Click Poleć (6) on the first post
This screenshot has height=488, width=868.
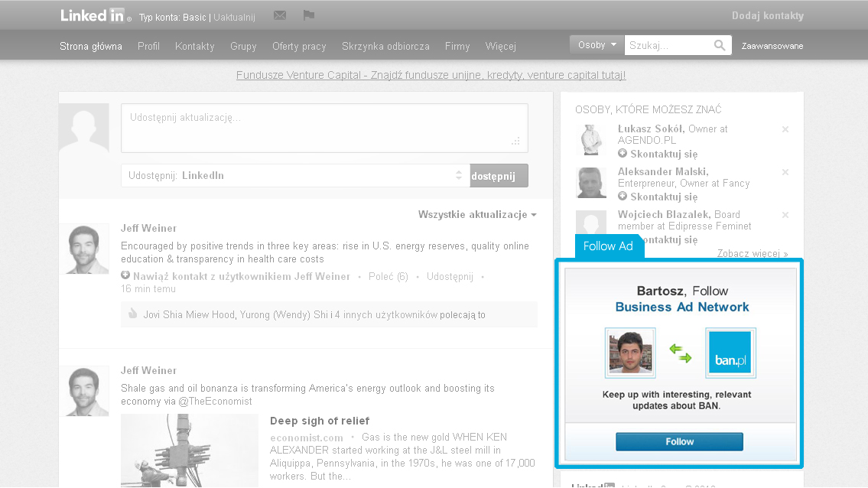(388, 276)
